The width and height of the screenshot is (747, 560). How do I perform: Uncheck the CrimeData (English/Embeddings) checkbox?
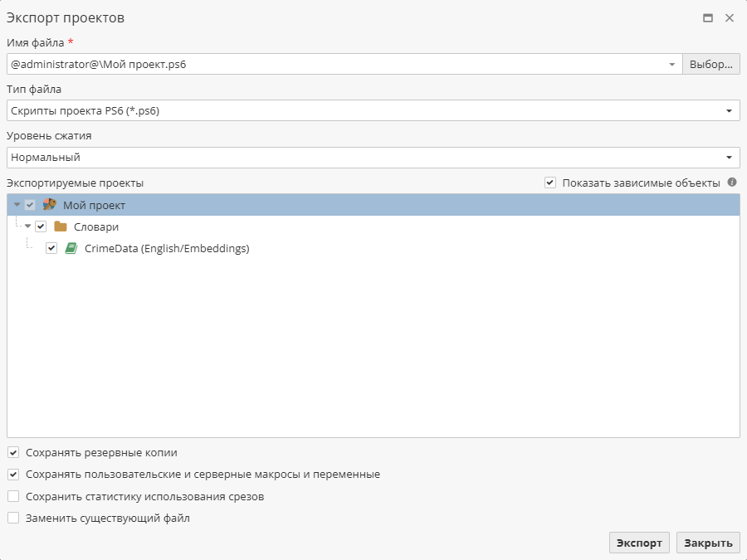point(51,248)
